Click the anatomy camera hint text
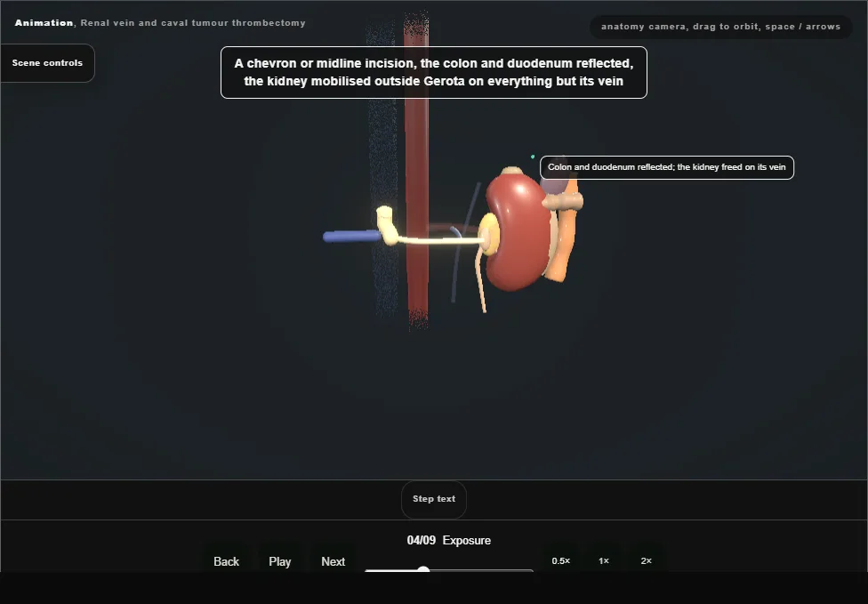The image size is (868, 604). click(x=720, y=27)
